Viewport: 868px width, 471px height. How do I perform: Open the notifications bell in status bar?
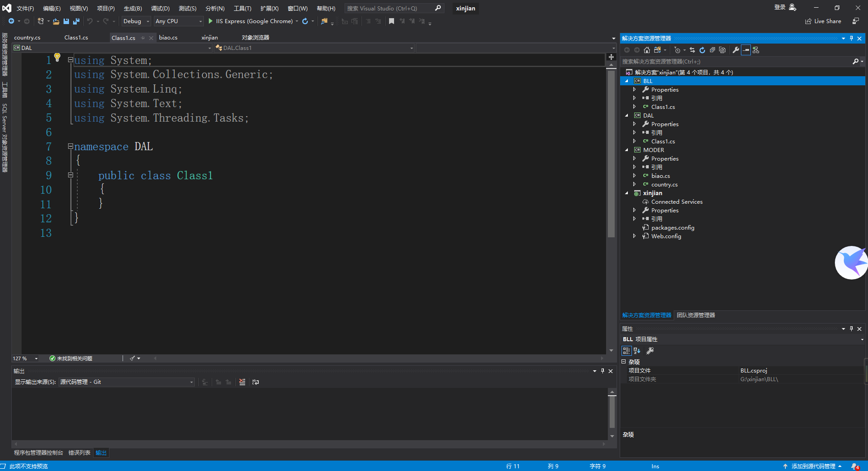pos(855,466)
